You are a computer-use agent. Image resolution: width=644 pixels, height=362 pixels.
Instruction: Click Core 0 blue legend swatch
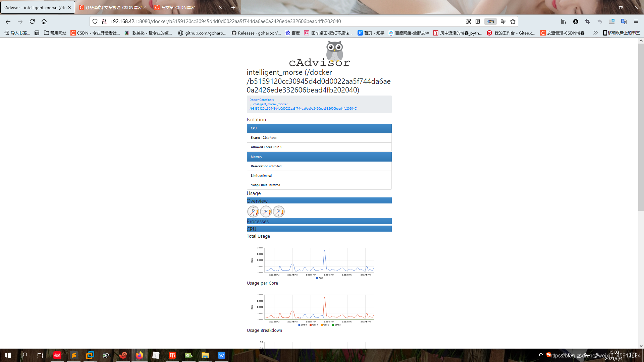click(299, 325)
